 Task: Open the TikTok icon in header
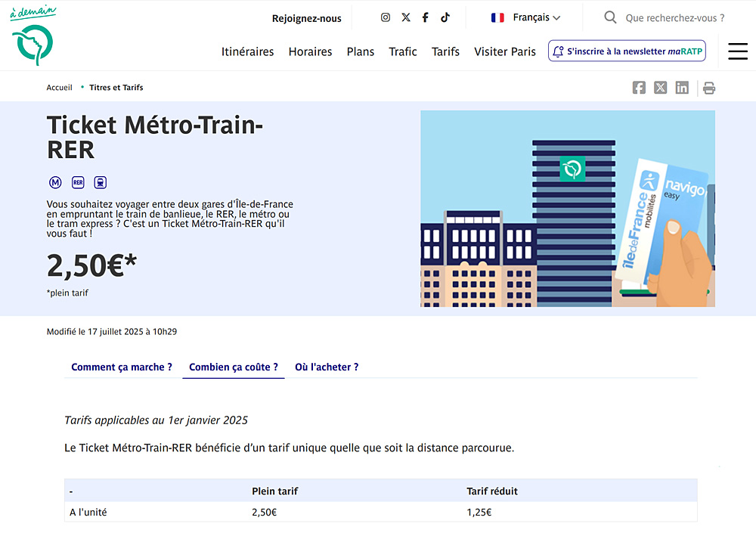pyautogui.click(x=445, y=17)
